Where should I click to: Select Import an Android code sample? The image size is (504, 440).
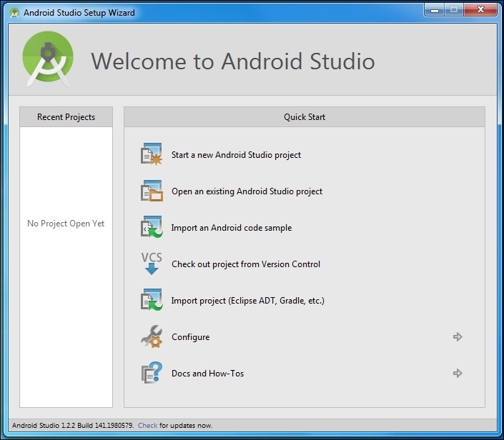point(232,228)
